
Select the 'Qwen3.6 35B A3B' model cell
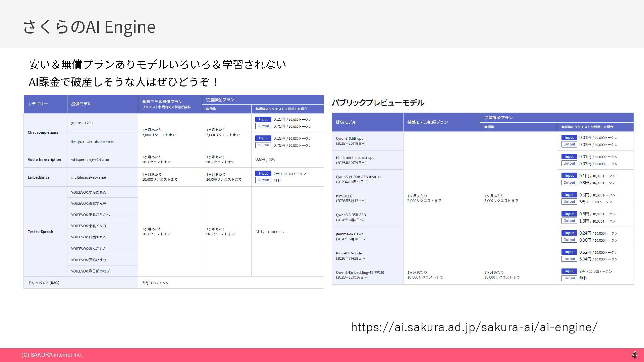pyautogui.click(x=368, y=218)
